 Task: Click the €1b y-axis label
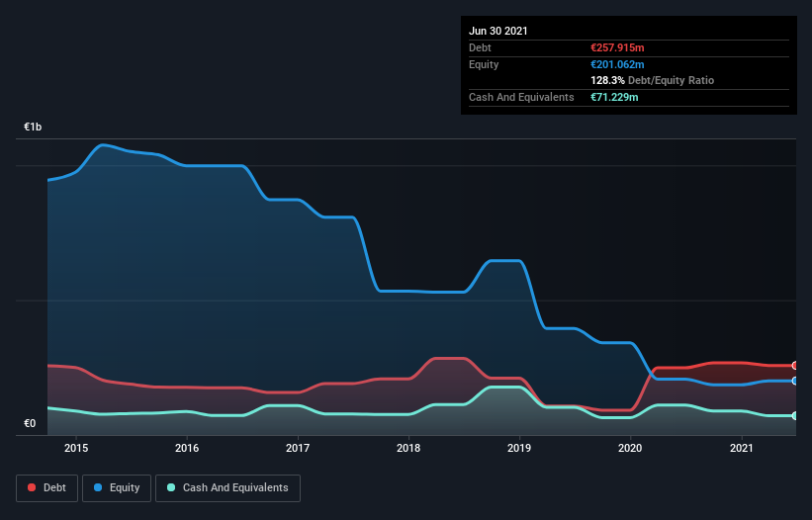tap(33, 127)
